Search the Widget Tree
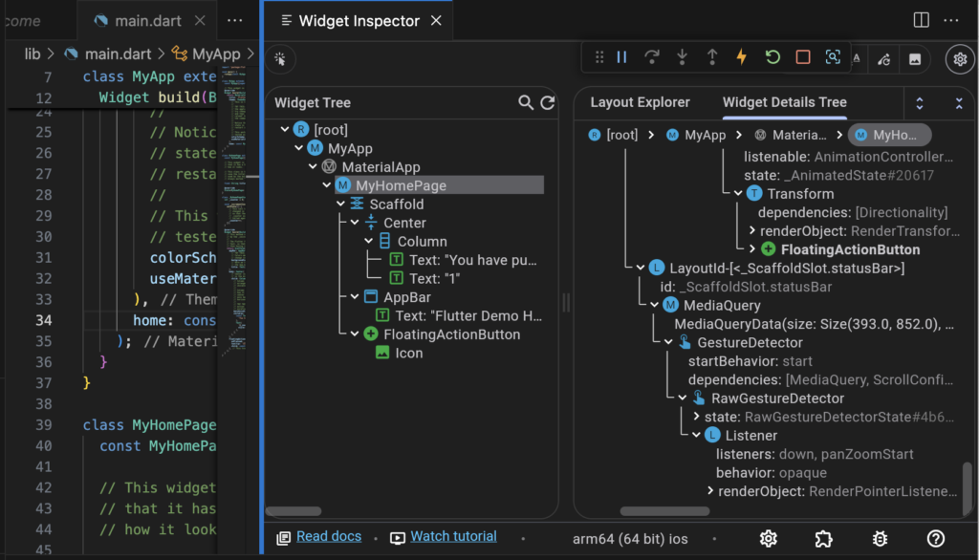Image resolution: width=979 pixels, height=560 pixels. pyautogui.click(x=526, y=102)
